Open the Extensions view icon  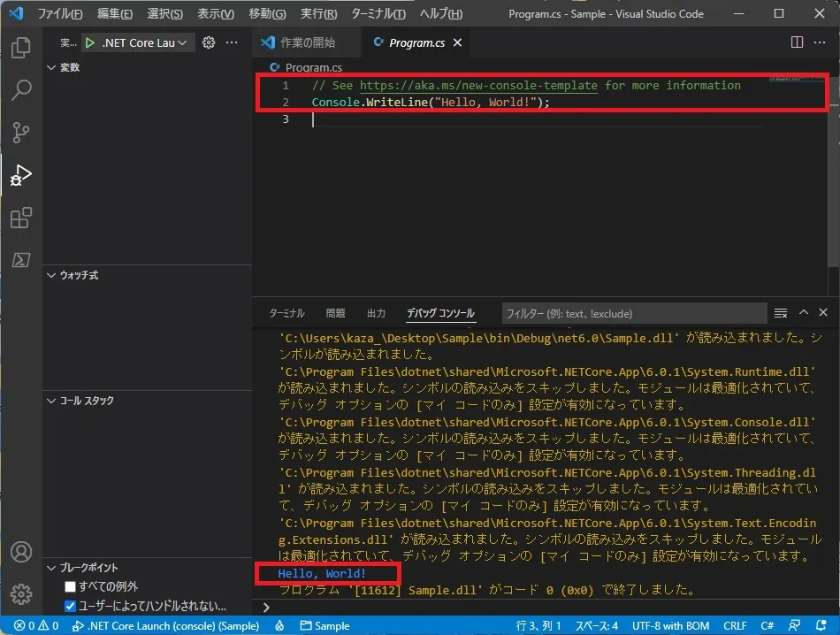point(20,217)
